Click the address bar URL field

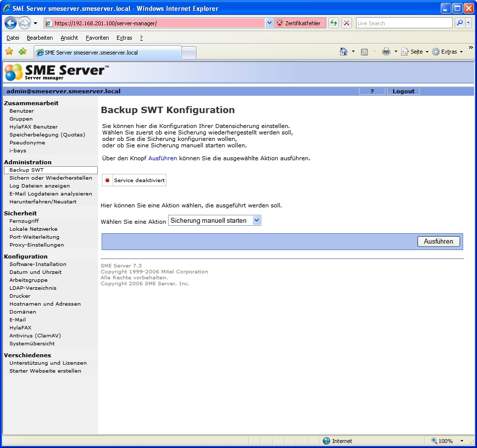(x=155, y=23)
